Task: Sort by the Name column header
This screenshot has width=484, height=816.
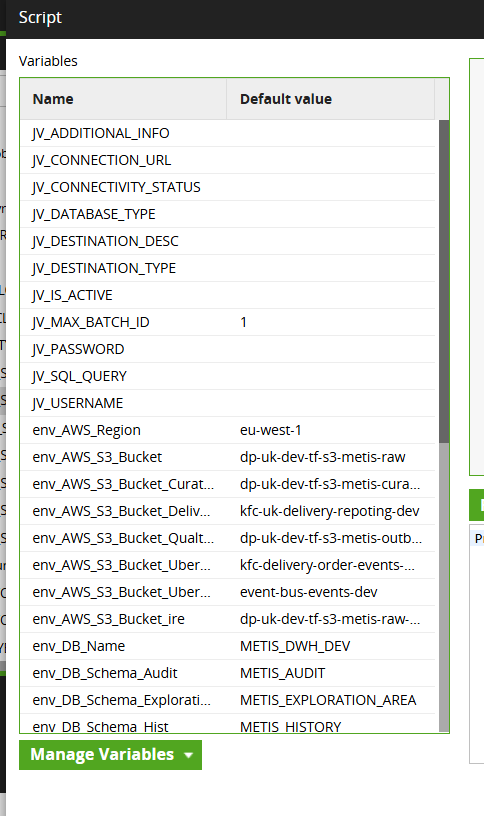Action: [123, 99]
